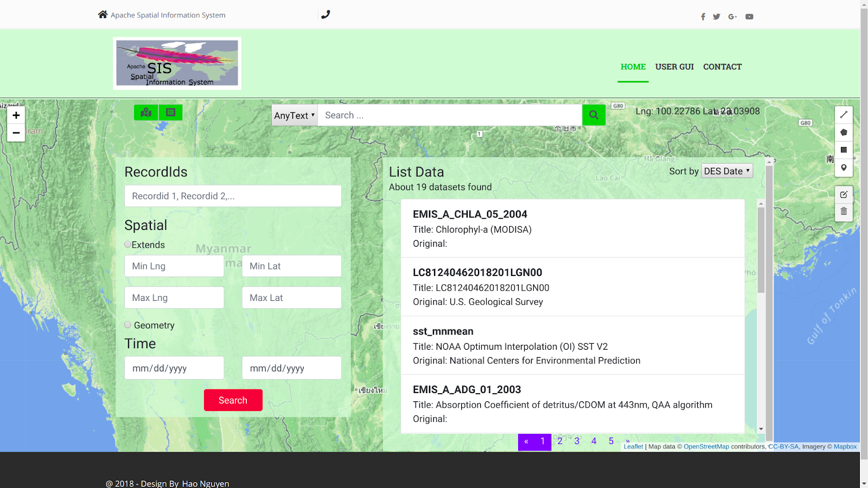Screen dimensions: 868x488
Task: Go to results page 5
Action: coord(611,441)
